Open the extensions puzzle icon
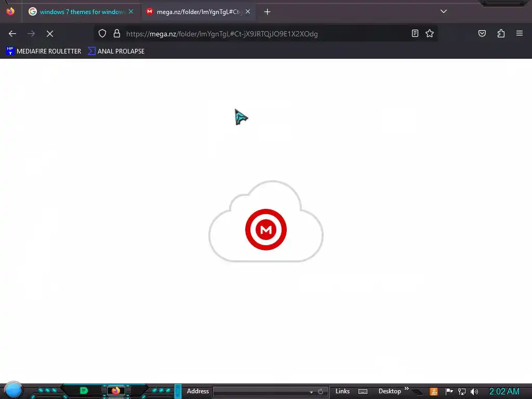 tap(501, 33)
